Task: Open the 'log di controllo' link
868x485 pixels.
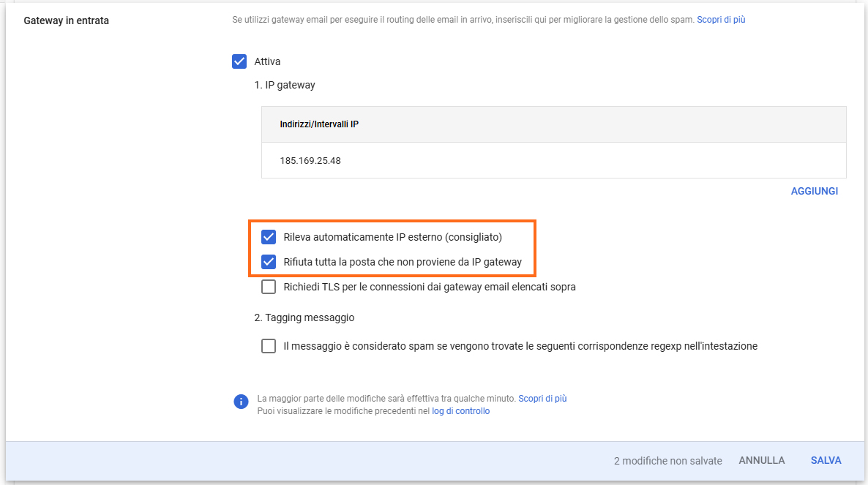Action: click(x=460, y=411)
